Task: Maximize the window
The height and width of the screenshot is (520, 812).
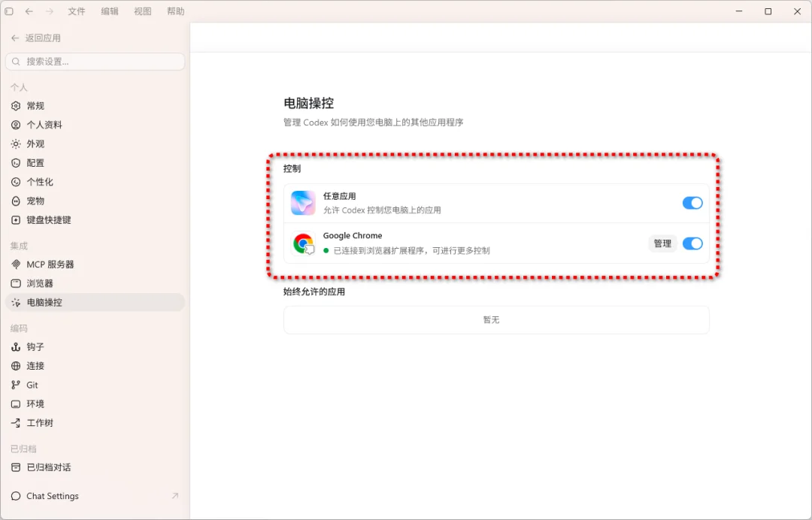Action: (768, 11)
